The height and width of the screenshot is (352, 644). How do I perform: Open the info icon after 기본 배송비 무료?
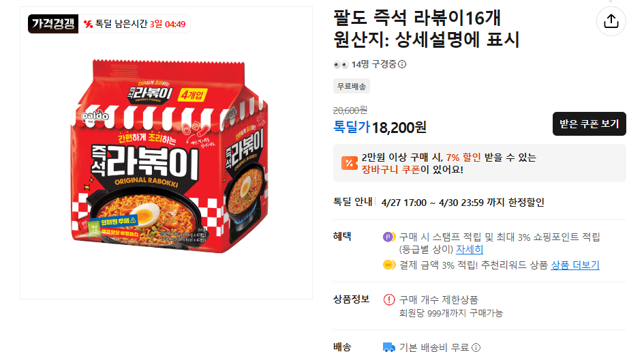click(475, 347)
